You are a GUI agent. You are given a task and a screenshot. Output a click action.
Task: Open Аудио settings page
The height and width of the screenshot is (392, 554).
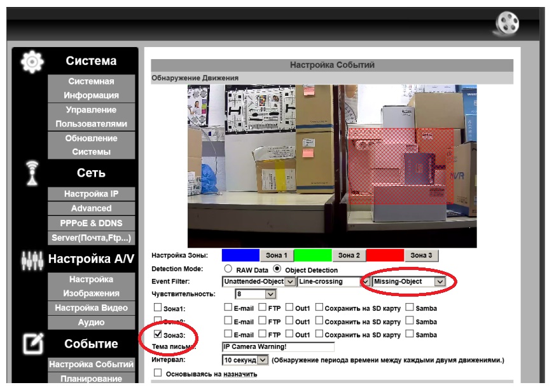(91, 322)
